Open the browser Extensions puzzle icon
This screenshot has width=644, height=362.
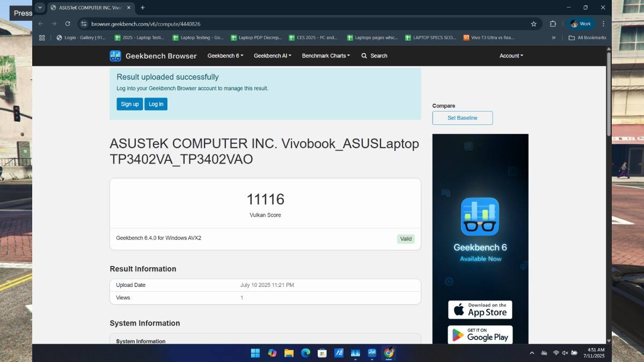[x=553, y=24]
